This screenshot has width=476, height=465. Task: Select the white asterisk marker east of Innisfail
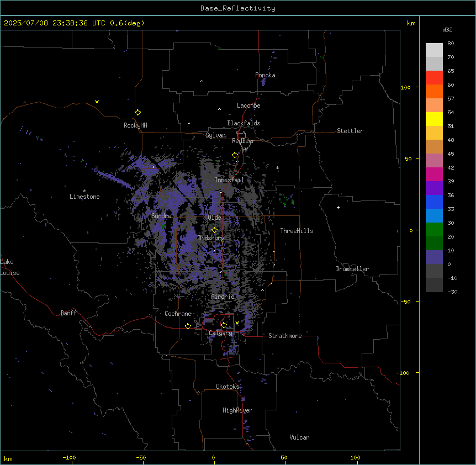tap(277, 167)
